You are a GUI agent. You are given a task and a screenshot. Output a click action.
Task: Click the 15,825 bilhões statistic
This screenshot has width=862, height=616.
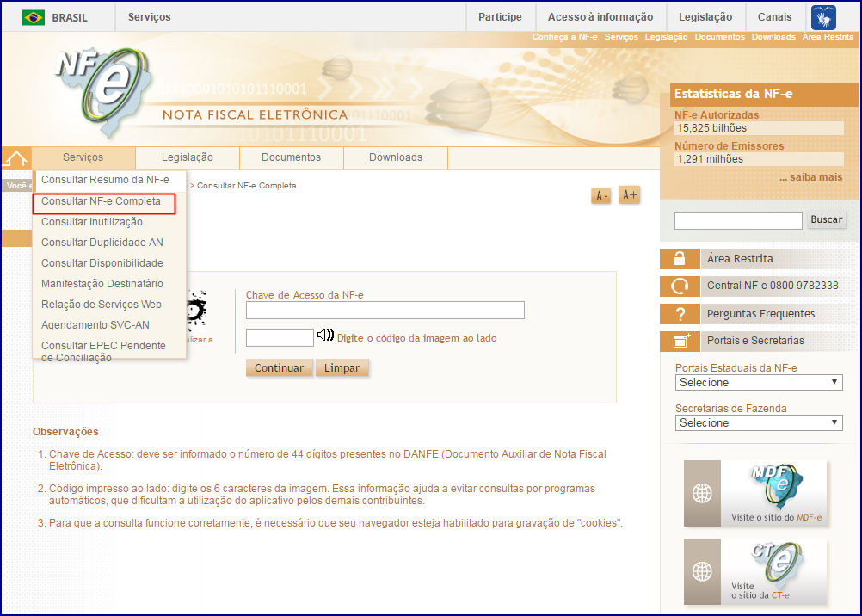pyautogui.click(x=759, y=128)
